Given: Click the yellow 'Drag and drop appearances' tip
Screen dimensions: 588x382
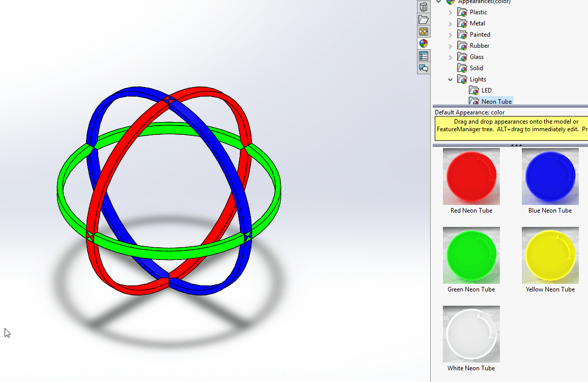Looking at the screenshot, I should pos(511,129).
